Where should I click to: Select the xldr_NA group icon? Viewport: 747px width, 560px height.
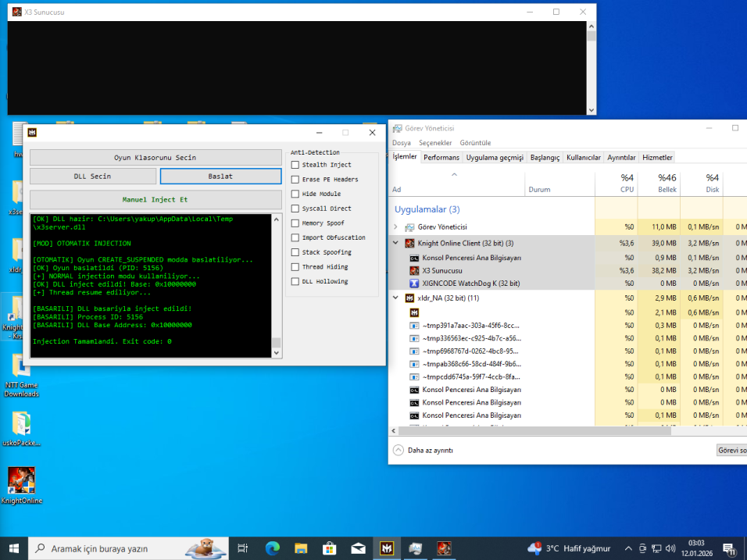(409, 298)
